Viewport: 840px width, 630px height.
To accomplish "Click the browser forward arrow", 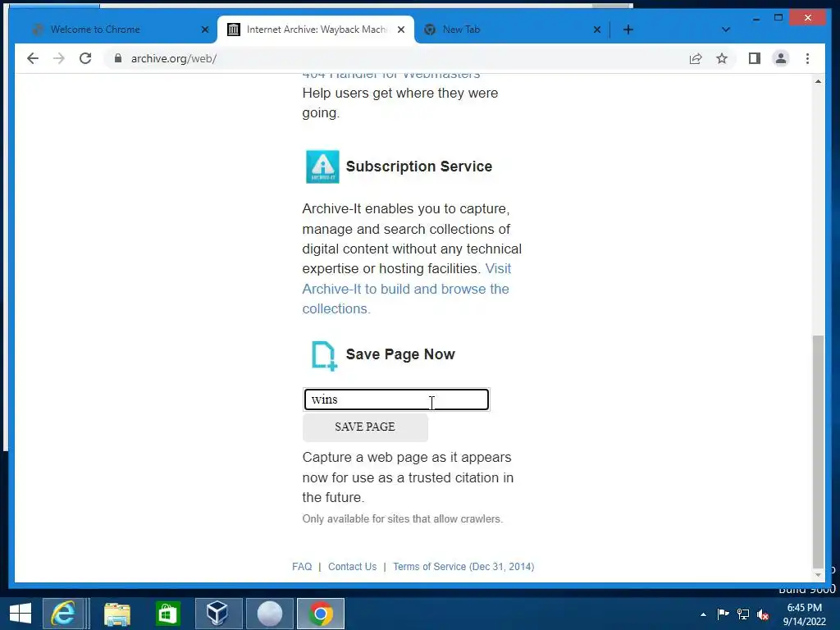I will [x=59, y=58].
